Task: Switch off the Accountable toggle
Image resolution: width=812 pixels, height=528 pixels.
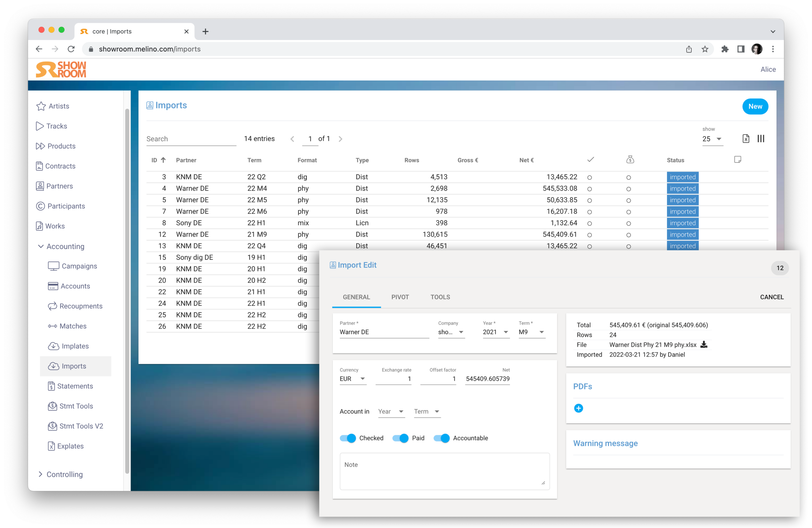Action: coord(442,438)
